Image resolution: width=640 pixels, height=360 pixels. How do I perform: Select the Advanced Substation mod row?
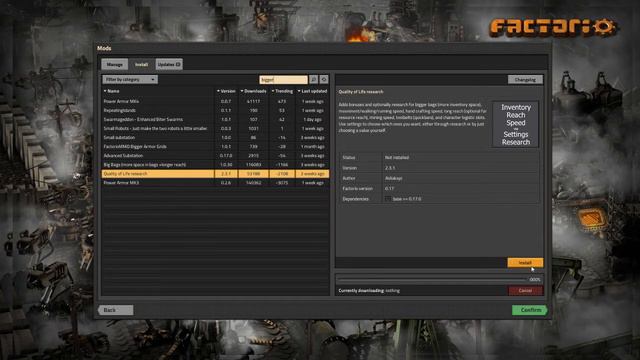(x=215, y=156)
